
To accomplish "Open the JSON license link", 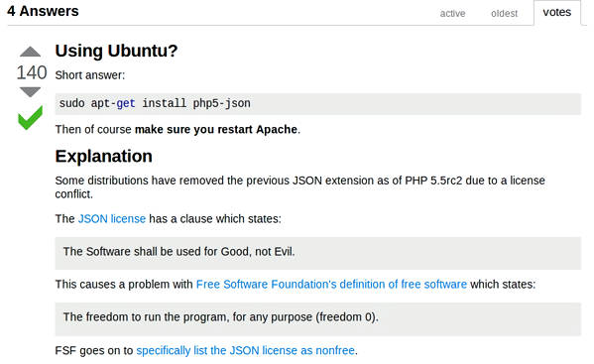I will 112,219.
